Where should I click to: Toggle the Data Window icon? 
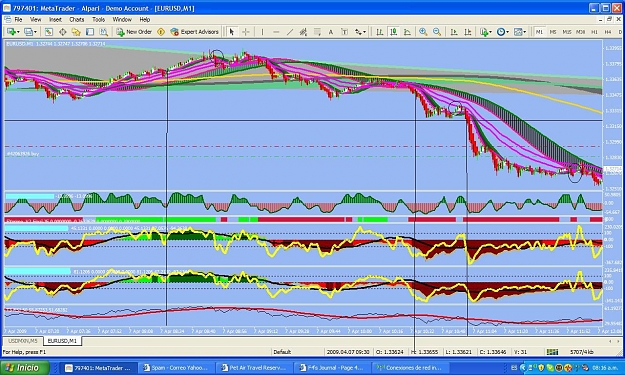click(x=63, y=32)
